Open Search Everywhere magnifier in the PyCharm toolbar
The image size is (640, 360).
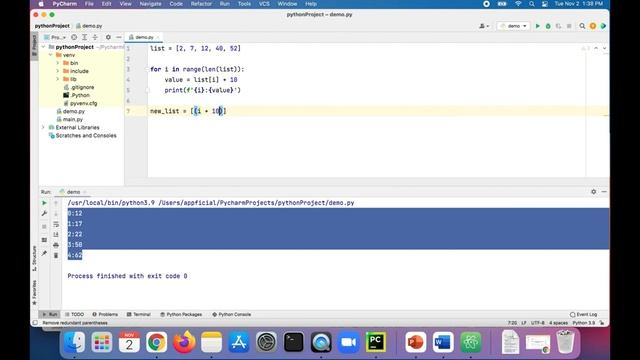(x=582, y=26)
